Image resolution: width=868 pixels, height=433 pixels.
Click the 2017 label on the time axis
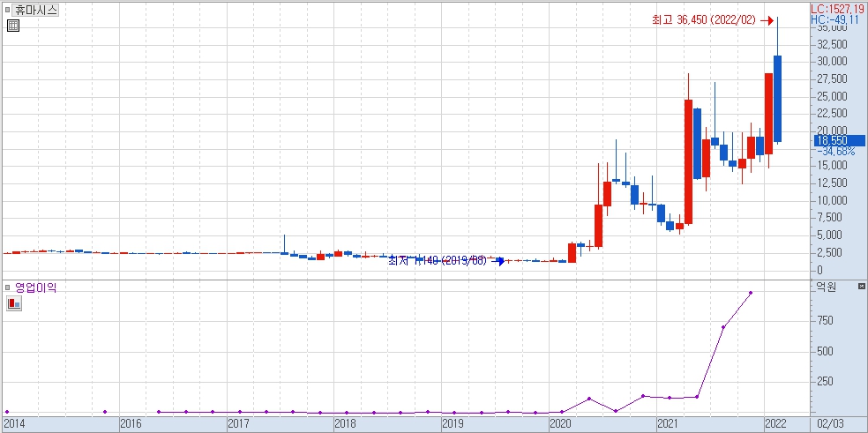click(237, 425)
